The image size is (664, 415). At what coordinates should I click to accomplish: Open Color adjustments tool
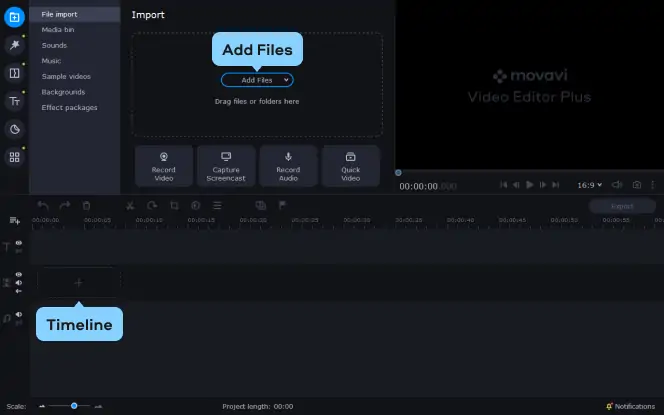pos(196,206)
